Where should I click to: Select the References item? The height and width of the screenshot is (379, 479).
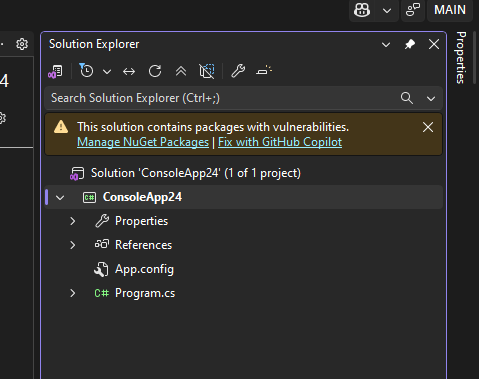[x=144, y=245]
